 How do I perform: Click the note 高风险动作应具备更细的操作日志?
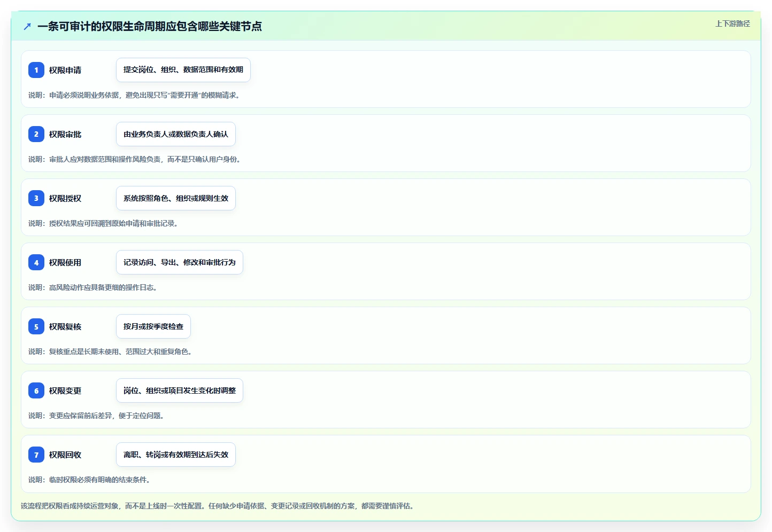(92, 287)
